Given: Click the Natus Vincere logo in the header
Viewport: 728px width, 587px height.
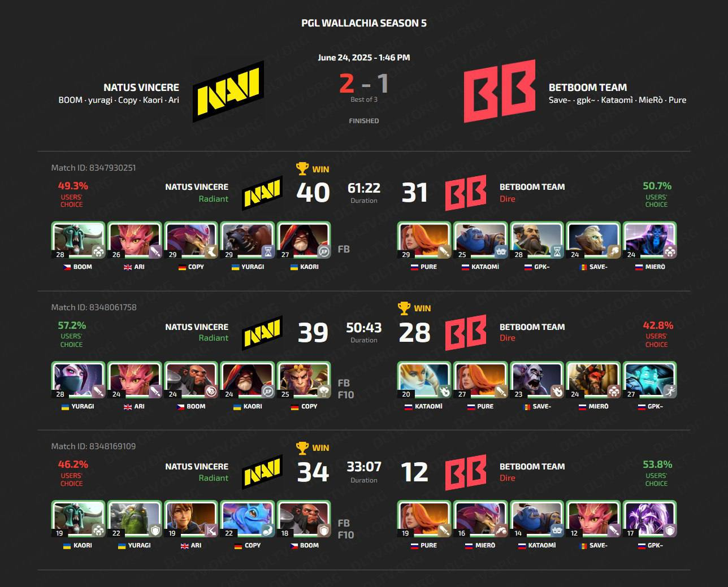Looking at the screenshot, I should 228,91.
